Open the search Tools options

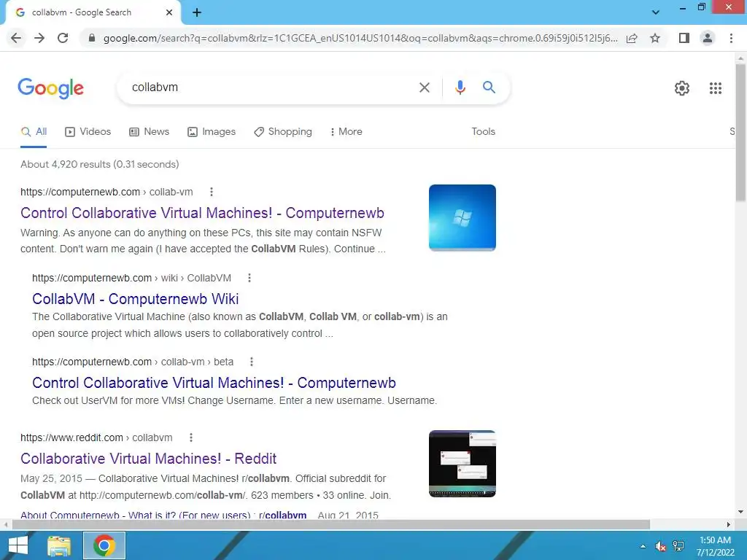483,132
